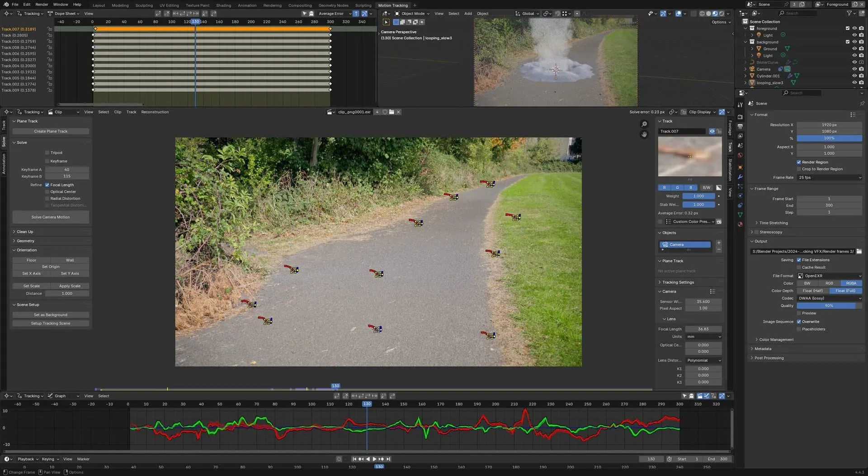This screenshot has width=868, height=476.
Task: Uncheck Focal Length refine option
Action: (x=47, y=185)
